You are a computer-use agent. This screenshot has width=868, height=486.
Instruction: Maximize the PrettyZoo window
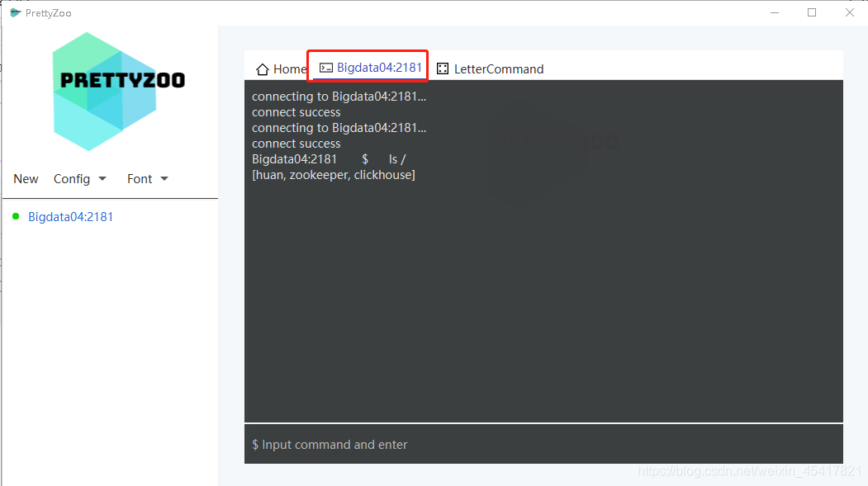tap(812, 12)
